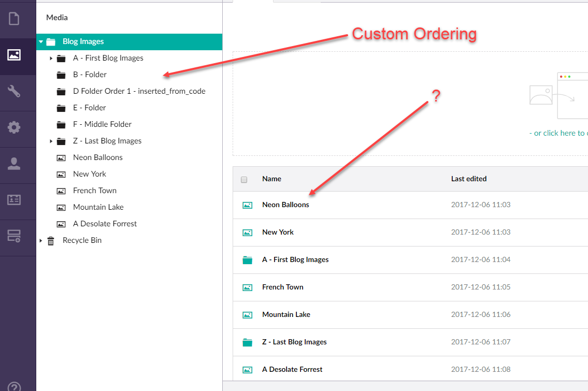Viewport: 588px width, 391px height.
Task: Select Neon Balloons in the tree
Action: pyautogui.click(x=98, y=157)
